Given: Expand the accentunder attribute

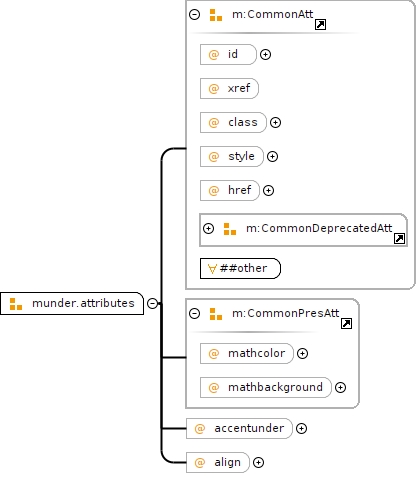Looking at the screenshot, I should click(301, 429).
